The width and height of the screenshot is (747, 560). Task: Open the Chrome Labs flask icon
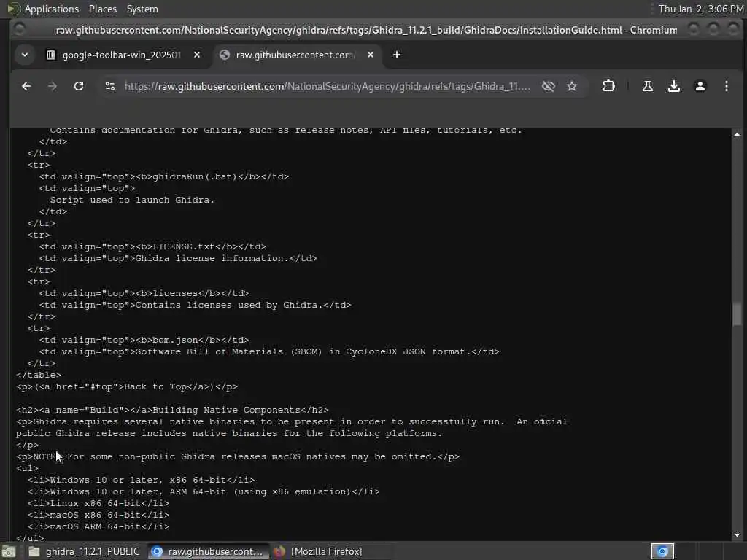click(x=648, y=86)
